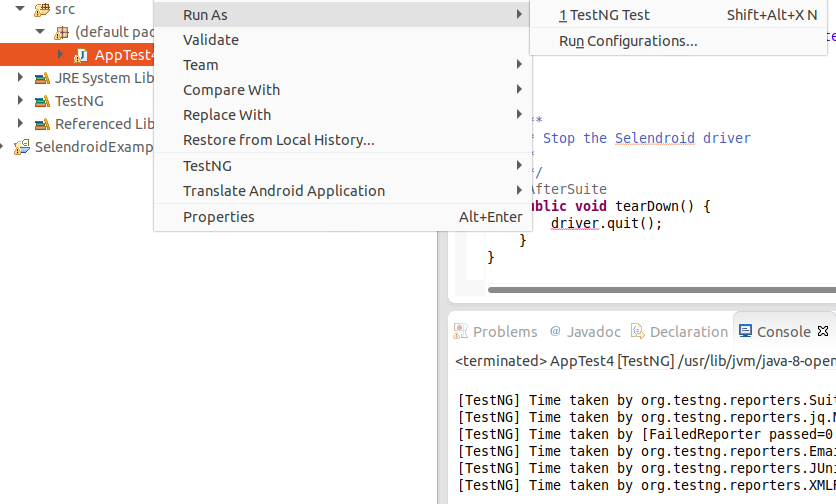Viewport: 836px width, 504px height.
Task: Switch to the Javadoc tab
Action: point(585,332)
